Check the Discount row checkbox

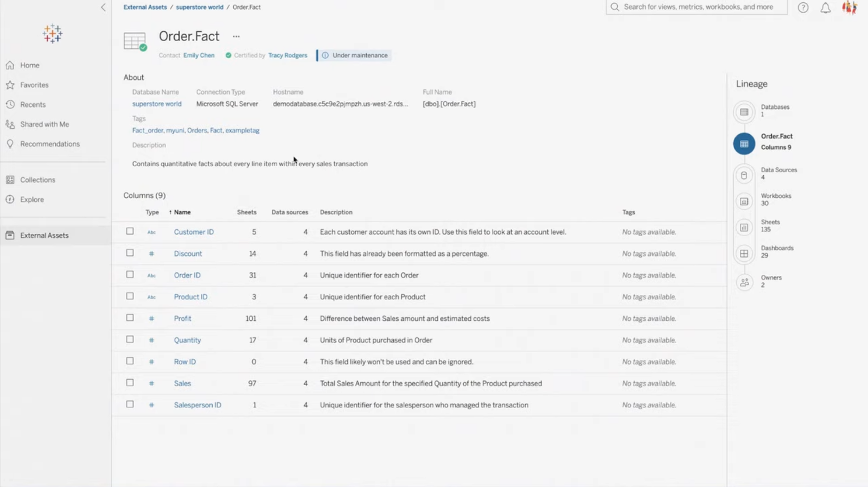[x=130, y=253]
